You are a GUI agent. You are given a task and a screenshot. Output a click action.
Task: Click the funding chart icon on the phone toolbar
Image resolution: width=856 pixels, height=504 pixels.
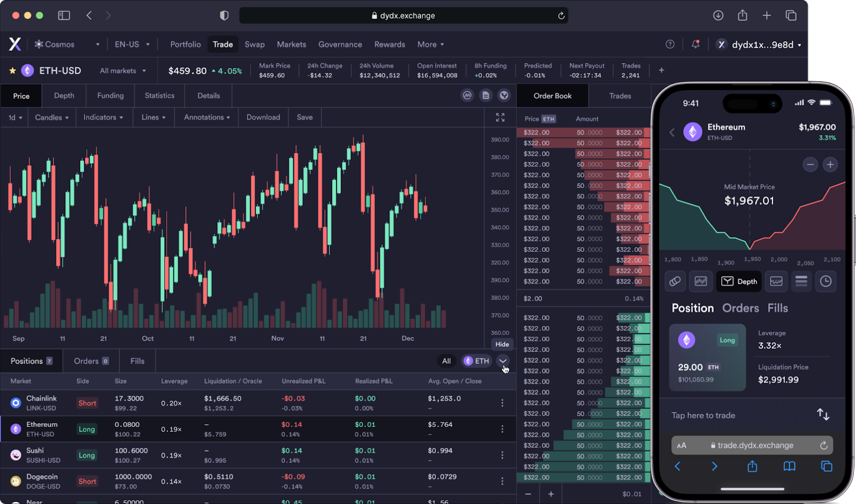coord(776,281)
